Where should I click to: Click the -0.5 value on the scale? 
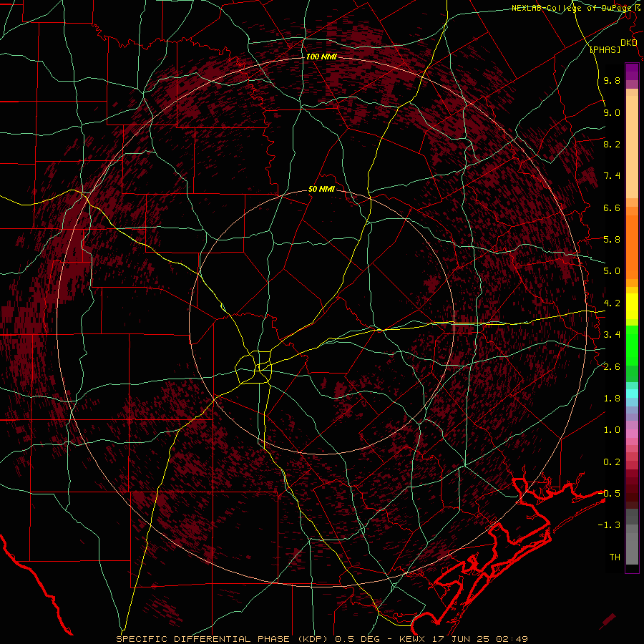click(609, 494)
